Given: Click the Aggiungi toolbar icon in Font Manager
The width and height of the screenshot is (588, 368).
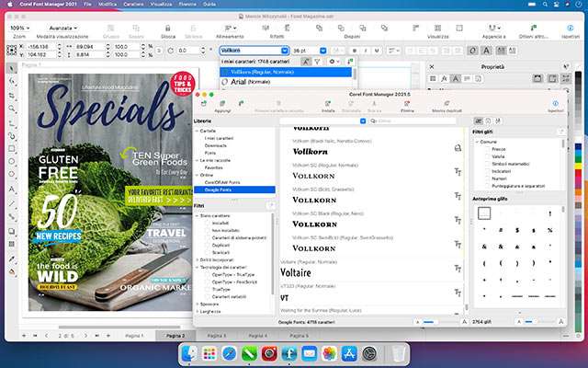Looking at the screenshot, I should pos(222,106).
